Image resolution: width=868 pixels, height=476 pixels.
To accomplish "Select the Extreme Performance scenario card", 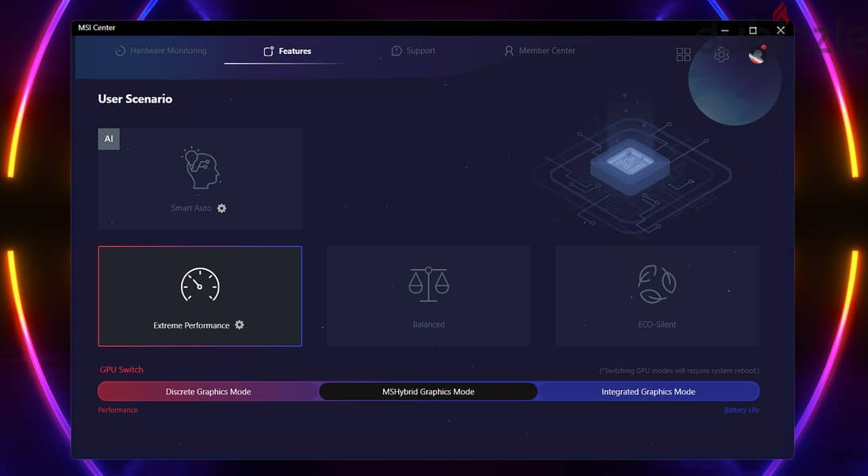I will point(200,296).
